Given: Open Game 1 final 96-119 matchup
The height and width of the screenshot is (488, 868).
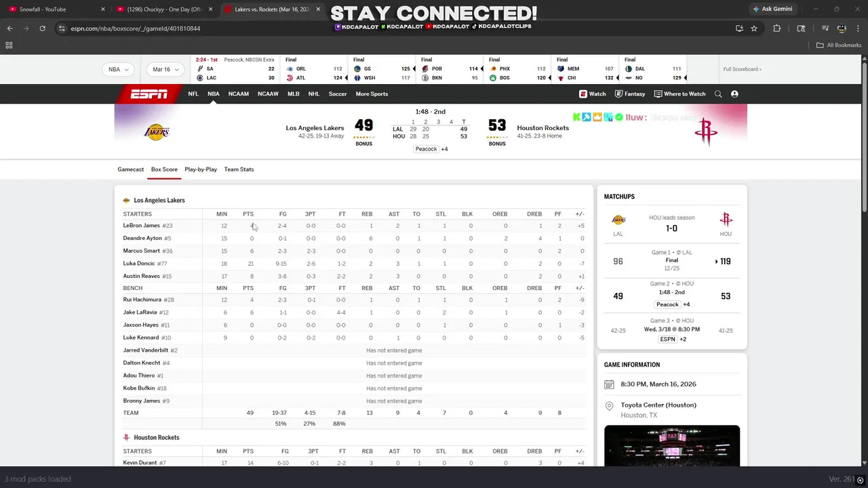Looking at the screenshot, I should click(671, 261).
